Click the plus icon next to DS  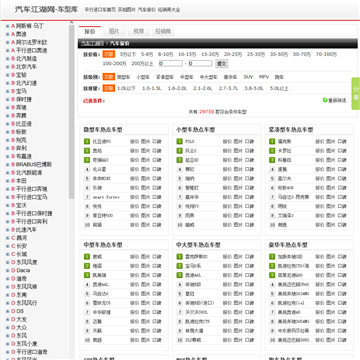8,311
